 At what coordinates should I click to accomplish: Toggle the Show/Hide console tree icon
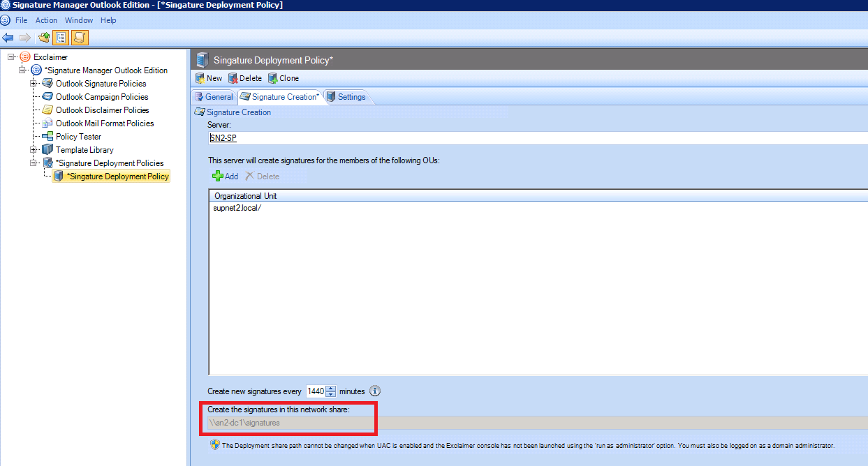click(x=61, y=37)
